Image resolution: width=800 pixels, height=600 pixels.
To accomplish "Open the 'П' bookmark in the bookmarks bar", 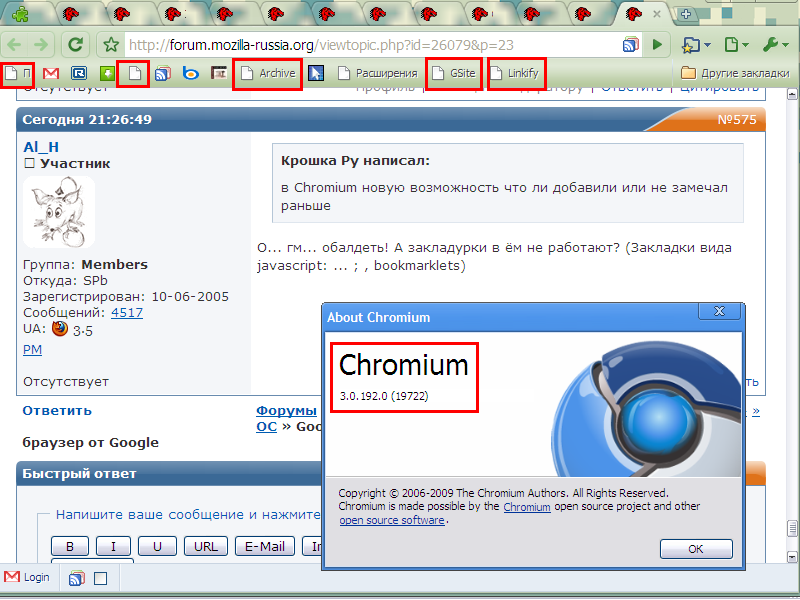I will click(x=18, y=74).
